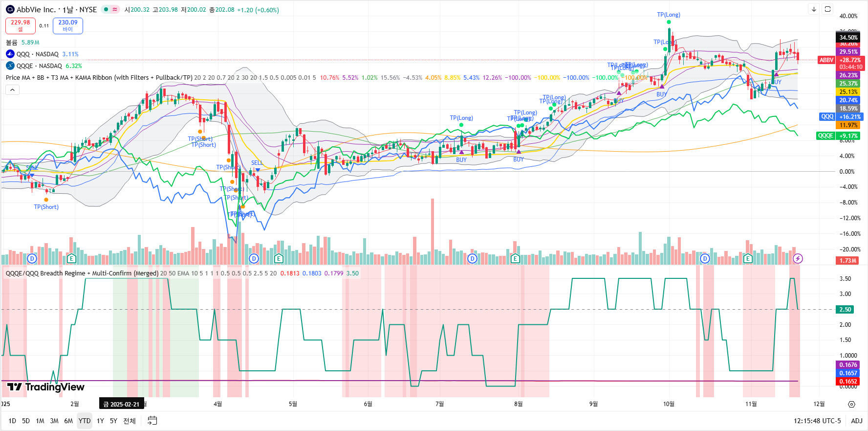Click the 10월 label on the time axis

(669, 404)
